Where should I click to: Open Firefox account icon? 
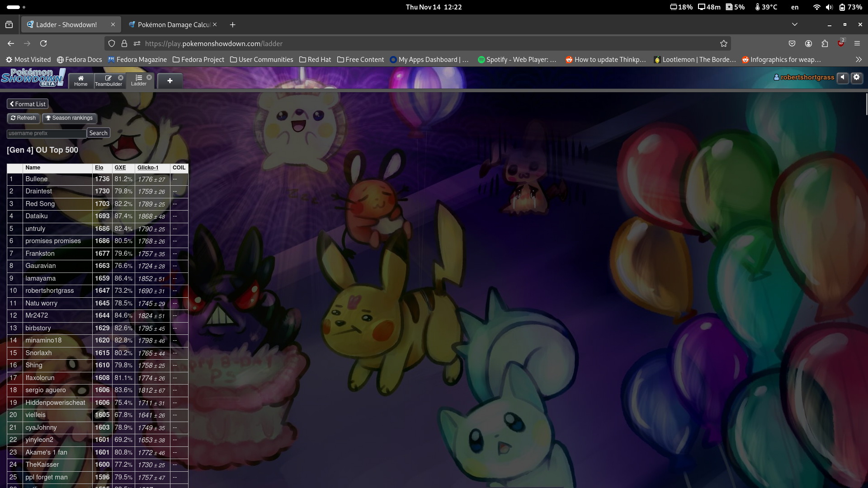tap(808, 43)
